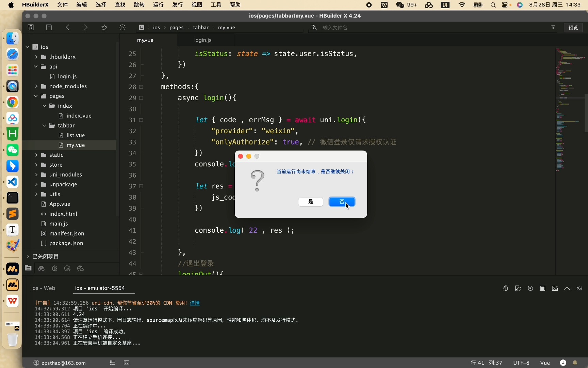Expand the uni_modules folder
588x368 pixels.
tap(36, 174)
